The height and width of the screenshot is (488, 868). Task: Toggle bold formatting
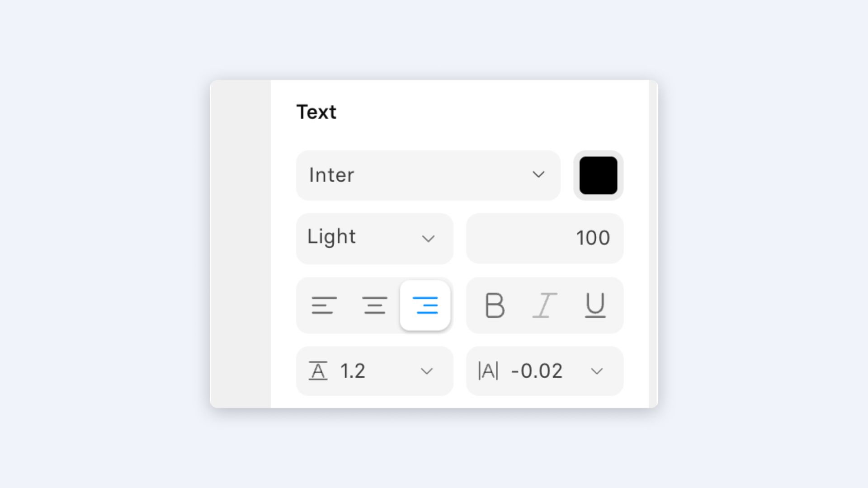coord(495,305)
